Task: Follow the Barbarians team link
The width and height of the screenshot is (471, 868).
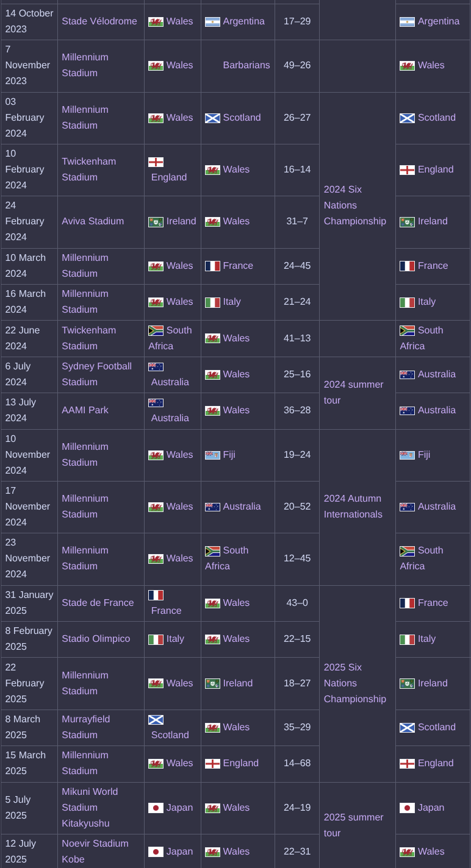Action: (x=246, y=65)
